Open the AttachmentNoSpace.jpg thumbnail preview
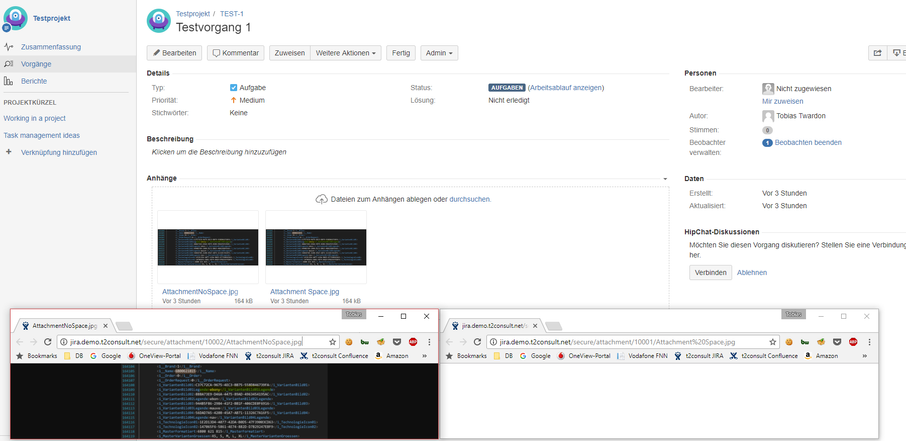The image size is (906, 441). coord(208,247)
